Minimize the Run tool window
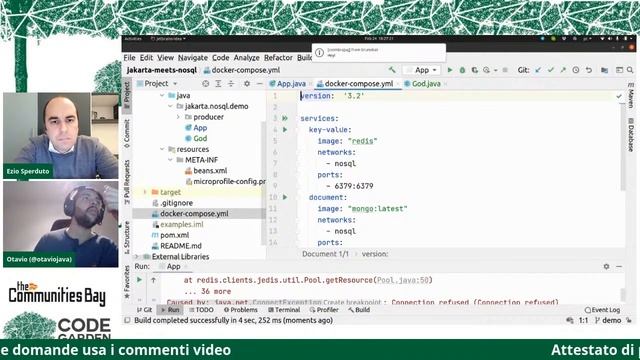Viewport: 640px width, 360px height. pyautogui.click(x=619, y=267)
